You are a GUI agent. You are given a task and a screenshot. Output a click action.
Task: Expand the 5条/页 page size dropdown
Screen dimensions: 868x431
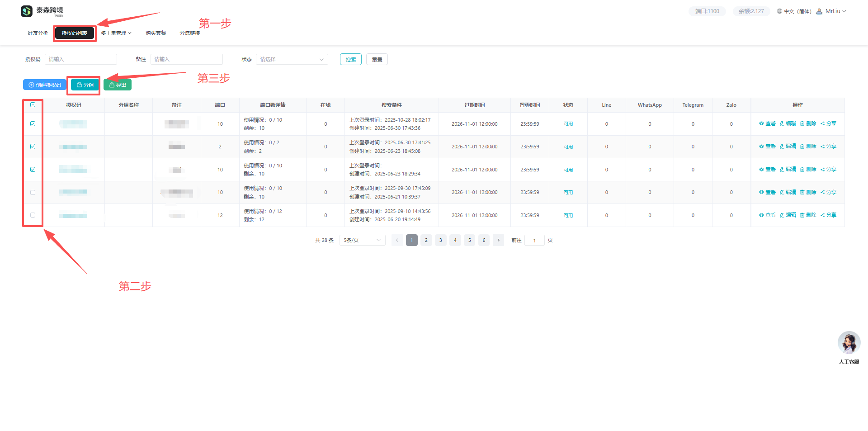362,240
